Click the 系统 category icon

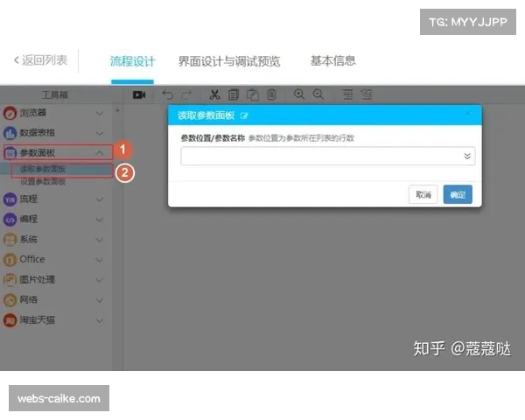pos(10,240)
